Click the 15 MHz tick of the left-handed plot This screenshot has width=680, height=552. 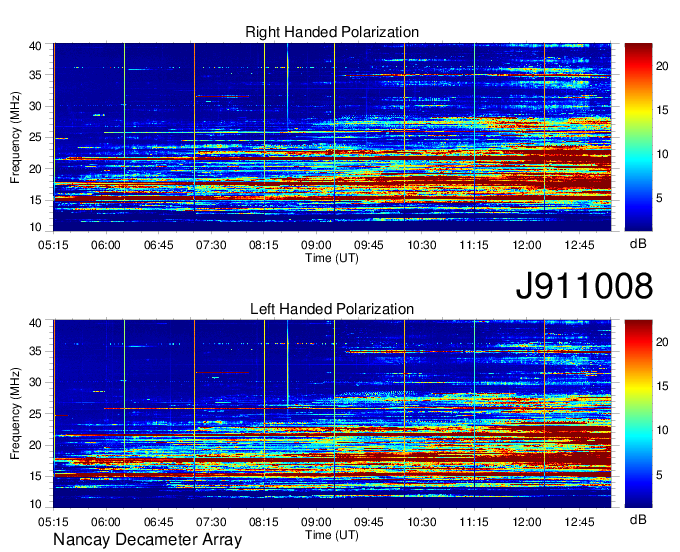pos(35,476)
